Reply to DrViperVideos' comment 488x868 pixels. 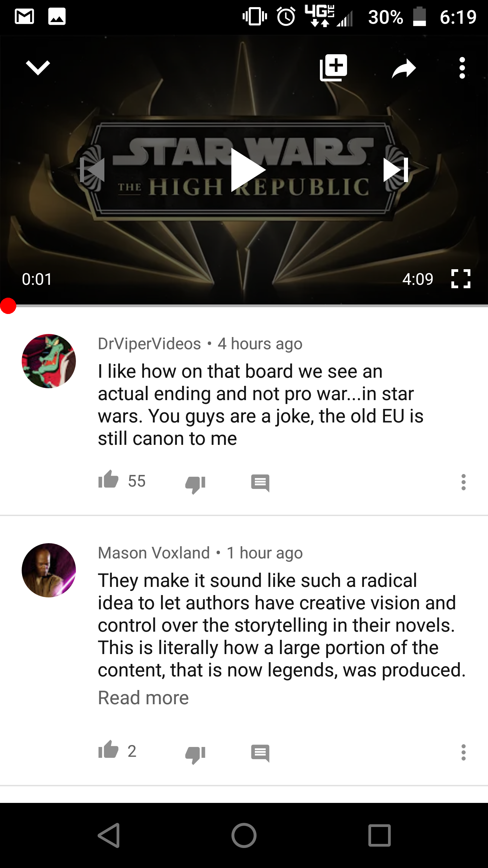(260, 483)
